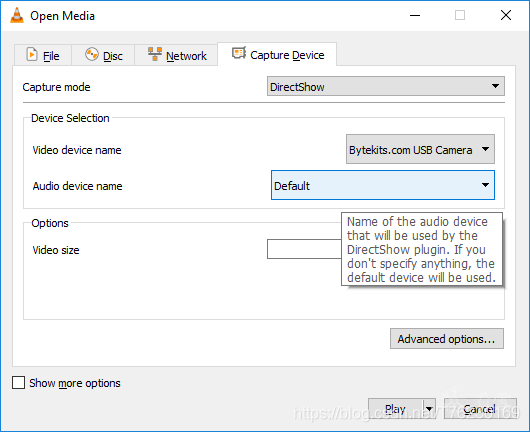Enable the Show more options checkbox
The width and height of the screenshot is (530, 432).
[18, 383]
